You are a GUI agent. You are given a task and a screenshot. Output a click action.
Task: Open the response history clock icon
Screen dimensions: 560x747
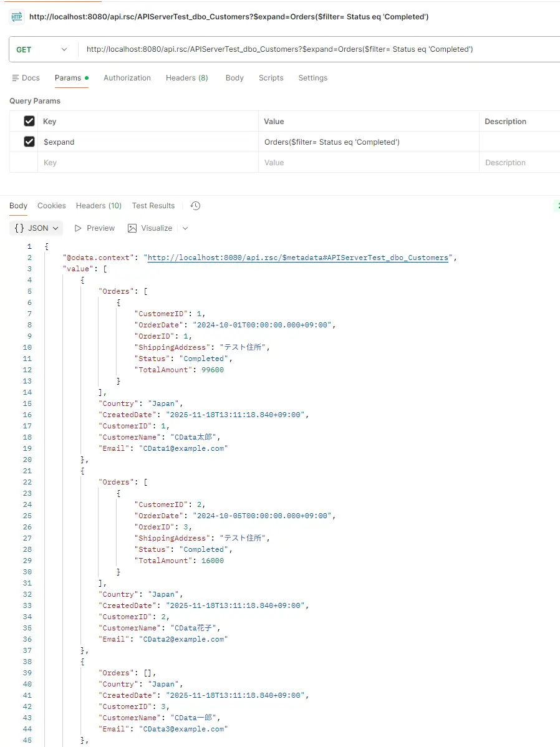[x=195, y=206]
